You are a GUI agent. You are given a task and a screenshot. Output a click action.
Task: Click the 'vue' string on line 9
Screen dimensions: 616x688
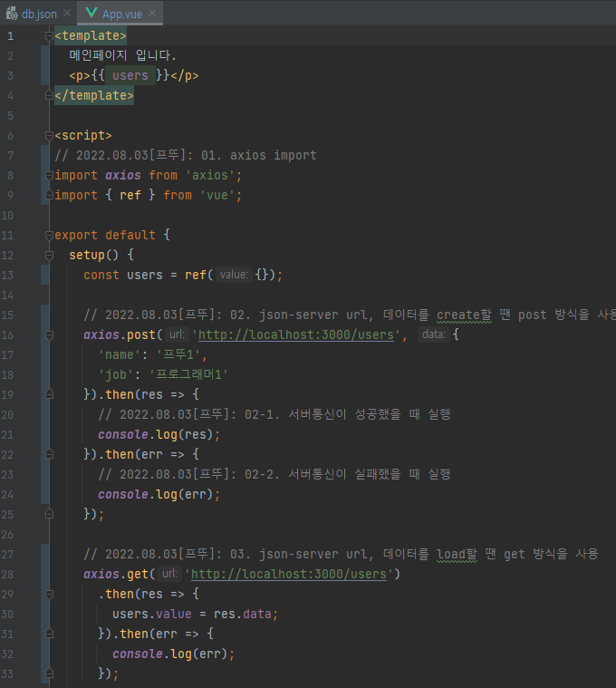(217, 195)
